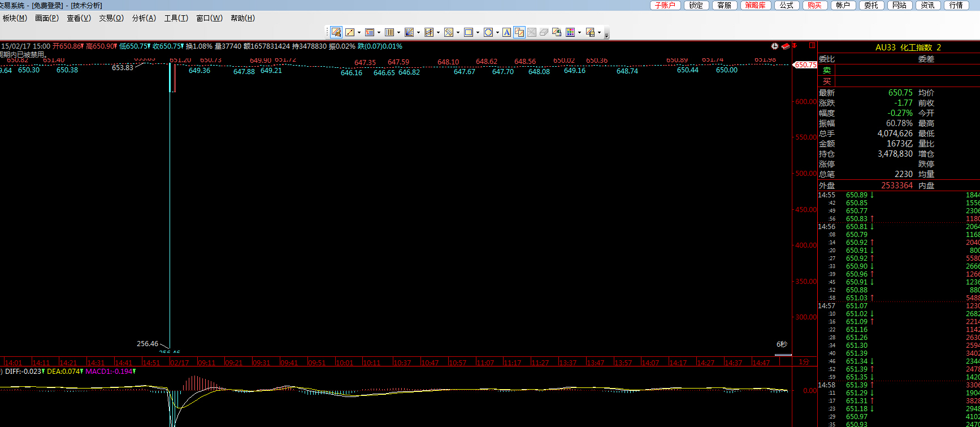Viewport: 980px width, 427px height.
Task: Toggle the overlapping-panes copy drawing button
Action: [x=519, y=32]
